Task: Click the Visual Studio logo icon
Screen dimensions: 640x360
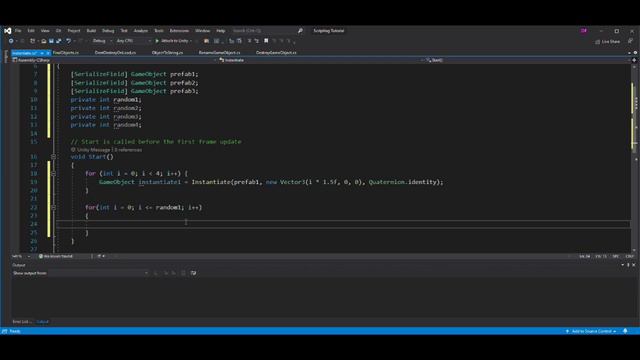Action: coord(7,31)
